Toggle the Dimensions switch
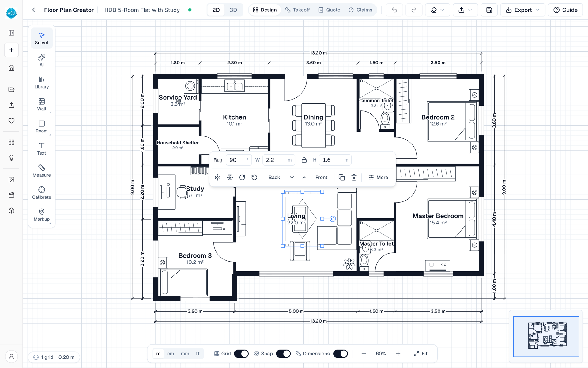The width and height of the screenshot is (588, 368). point(341,354)
